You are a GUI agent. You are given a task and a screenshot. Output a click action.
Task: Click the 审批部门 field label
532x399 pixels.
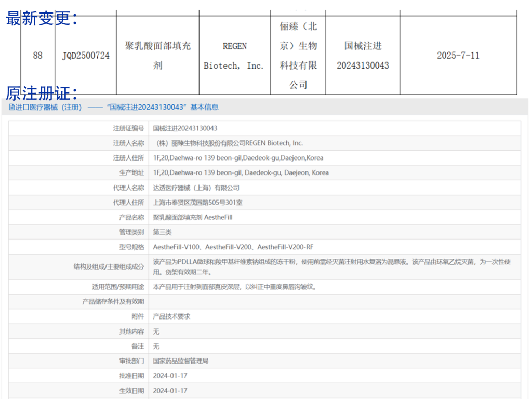coord(131,361)
